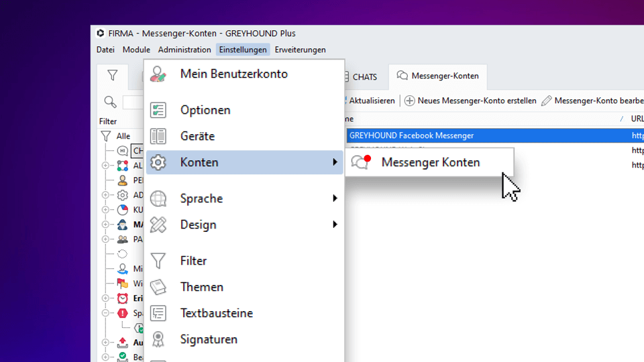
Task: Choose Textbausteine menu entry
Action: coord(245,313)
